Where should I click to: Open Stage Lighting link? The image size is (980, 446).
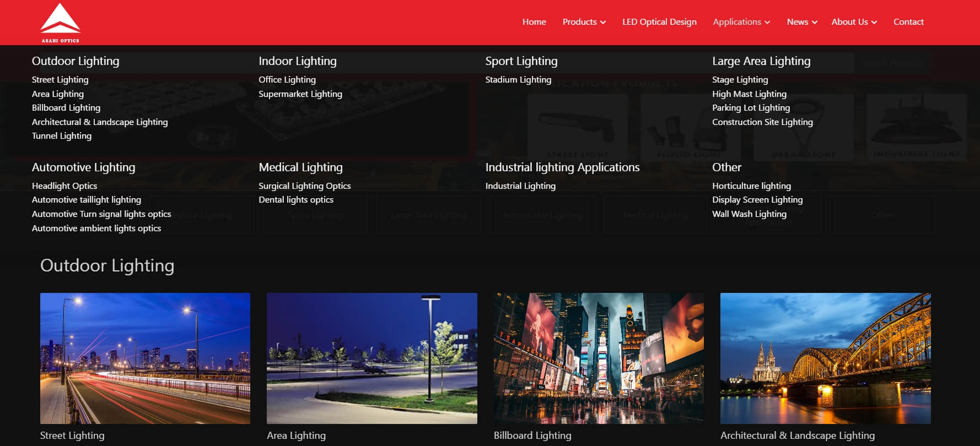tap(740, 80)
